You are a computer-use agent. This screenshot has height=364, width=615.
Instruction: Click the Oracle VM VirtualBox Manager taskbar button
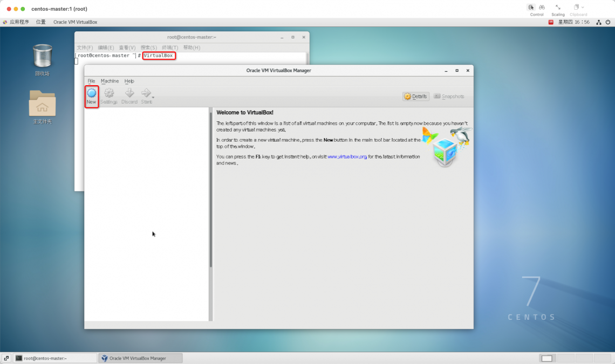click(x=140, y=358)
